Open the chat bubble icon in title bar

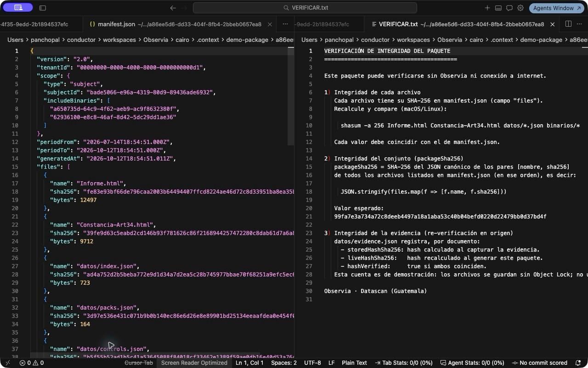point(509,8)
